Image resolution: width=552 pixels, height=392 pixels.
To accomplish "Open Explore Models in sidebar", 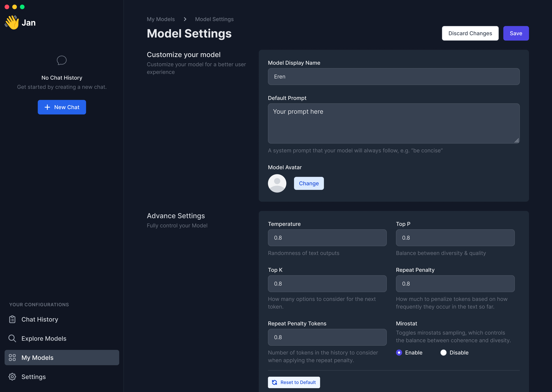I will coord(44,338).
